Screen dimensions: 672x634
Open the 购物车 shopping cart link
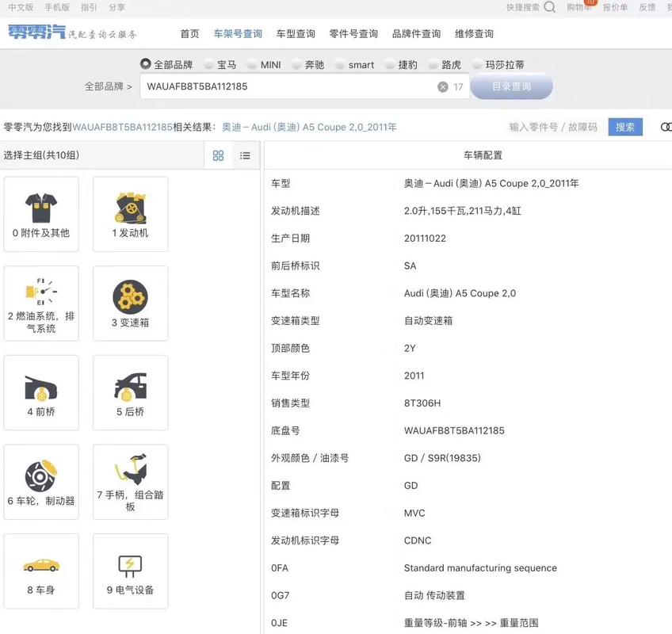[579, 7]
